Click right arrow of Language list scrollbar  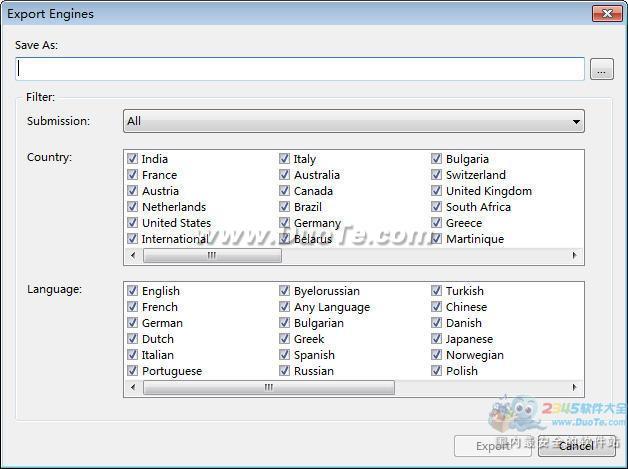[x=575, y=388]
